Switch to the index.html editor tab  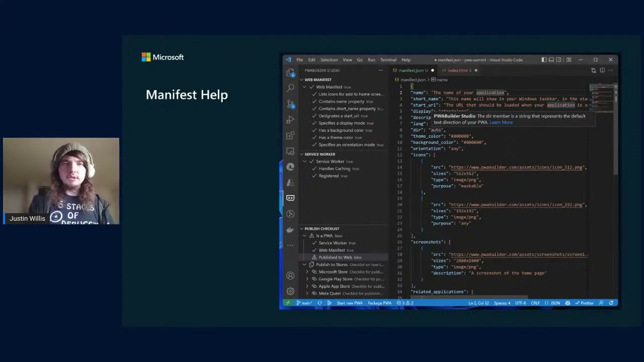[x=459, y=70]
